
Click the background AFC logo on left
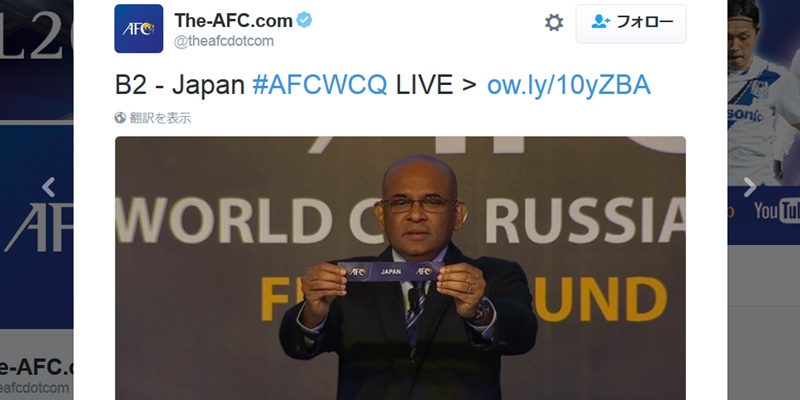pyautogui.click(x=39, y=228)
